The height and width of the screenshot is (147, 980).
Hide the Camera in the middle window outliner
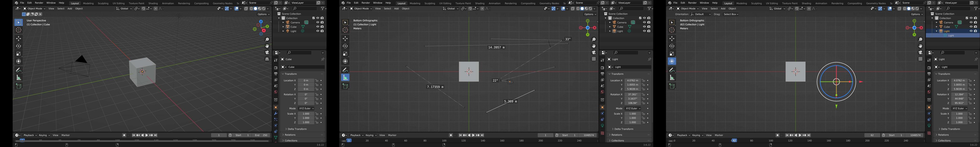click(x=644, y=22)
